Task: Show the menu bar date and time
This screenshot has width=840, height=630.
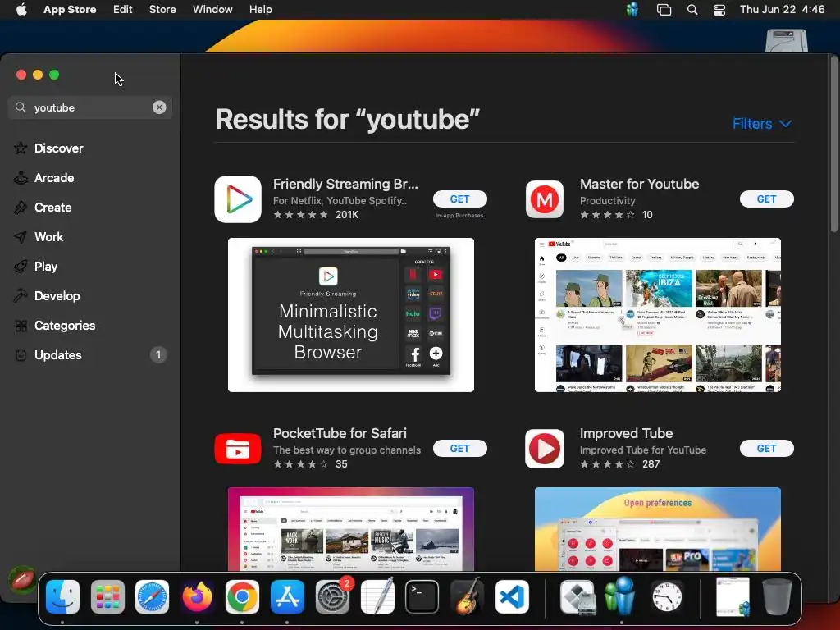Action: (x=782, y=10)
